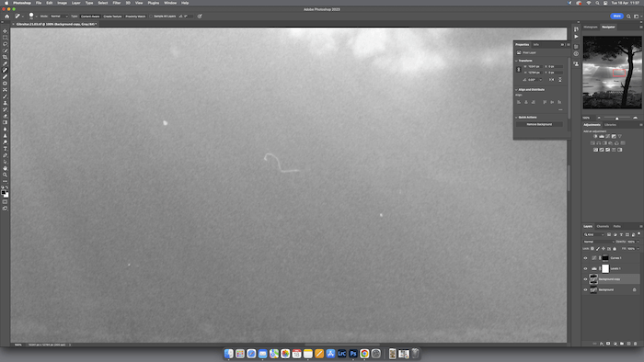Collapse the Quick Actions section

(x=517, y=118)
